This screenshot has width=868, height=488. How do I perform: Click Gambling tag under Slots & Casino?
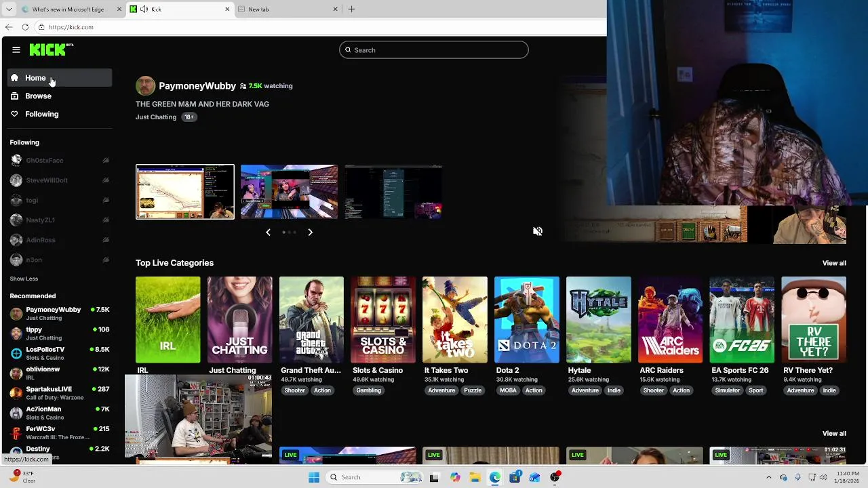click(x=368, y=390)
